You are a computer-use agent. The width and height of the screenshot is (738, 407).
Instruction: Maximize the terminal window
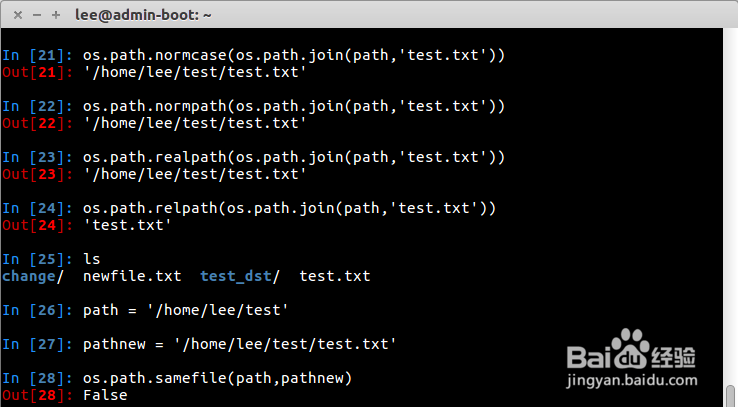(55, 15)
